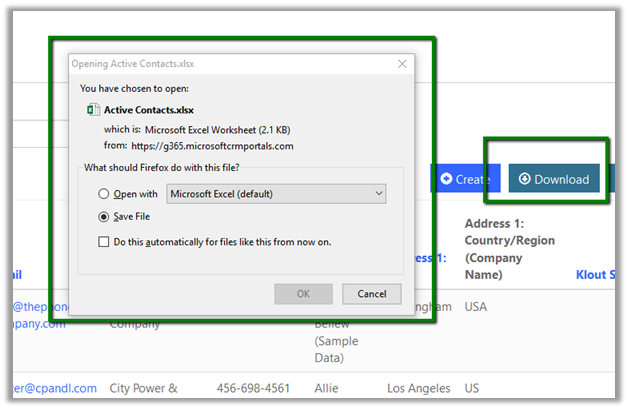Close the Opening Active Contacts dialog
The height and width of the screenshot is (409, 628).
pos(403,63)
